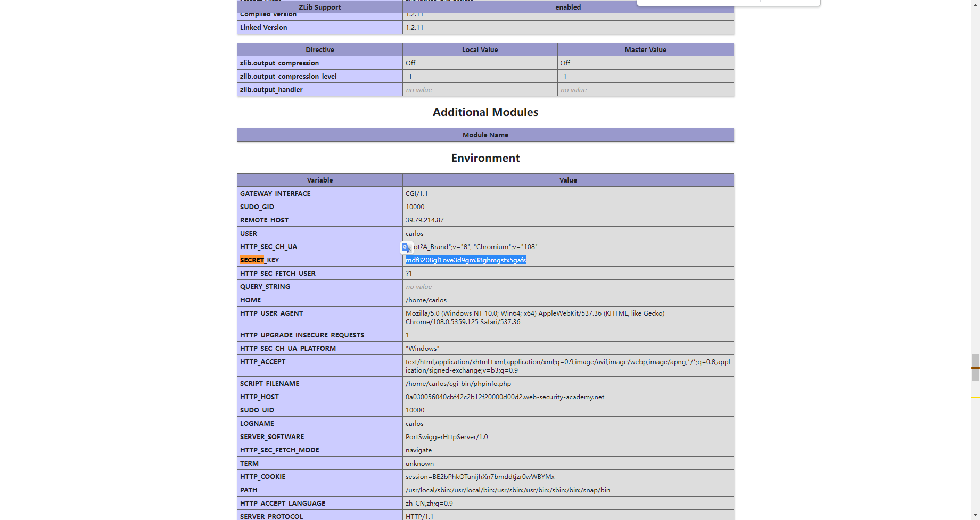Click the HTTP_ACCEPT variable cell
This screenshot has height=520, width=980.
click(x=320, y=366)
